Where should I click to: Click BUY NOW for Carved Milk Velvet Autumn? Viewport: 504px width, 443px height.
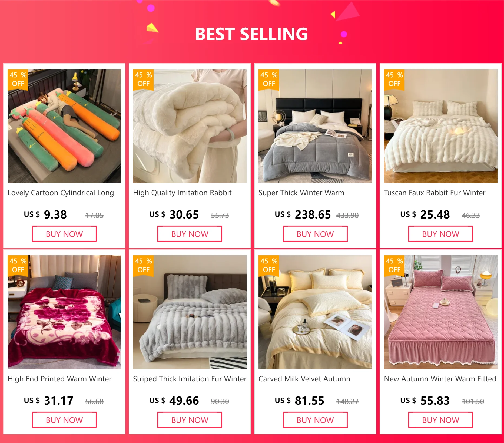pos(315,420)
